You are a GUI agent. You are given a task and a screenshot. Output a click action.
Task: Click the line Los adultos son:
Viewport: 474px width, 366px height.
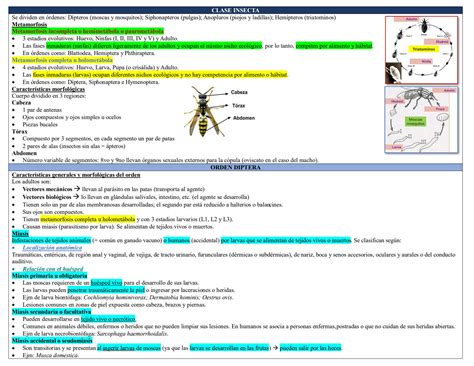(31, 182)
